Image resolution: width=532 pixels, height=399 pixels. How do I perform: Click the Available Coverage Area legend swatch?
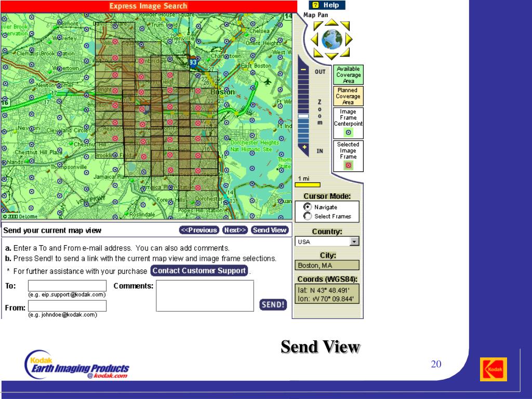(349, 75)
